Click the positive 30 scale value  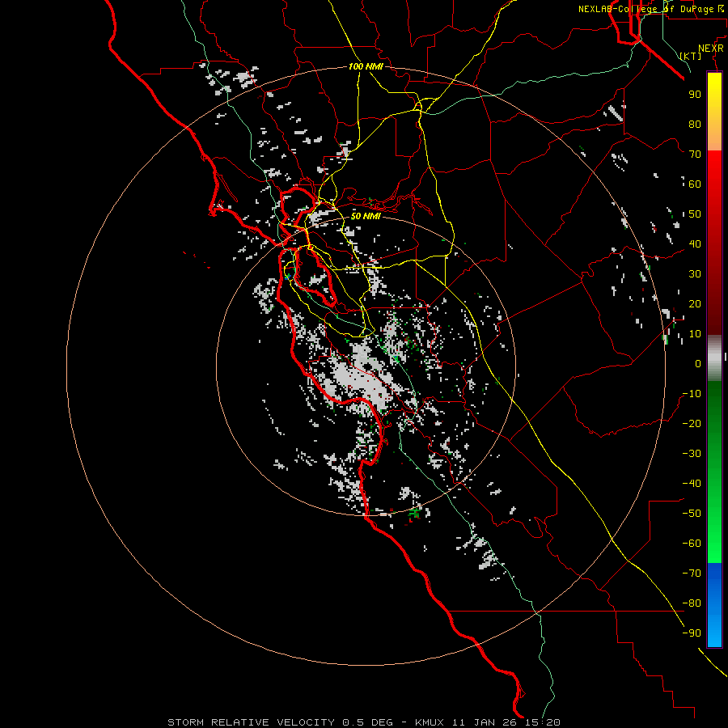pos(695,274)
